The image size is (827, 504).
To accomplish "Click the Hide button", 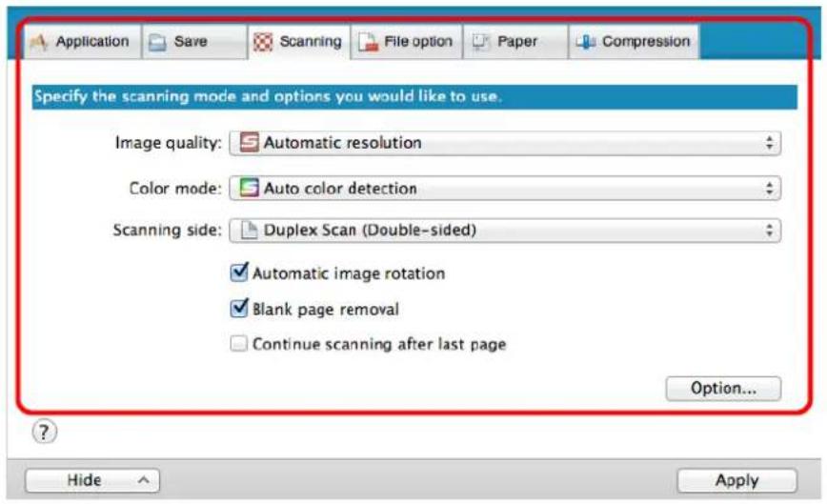I will (92, 480).
